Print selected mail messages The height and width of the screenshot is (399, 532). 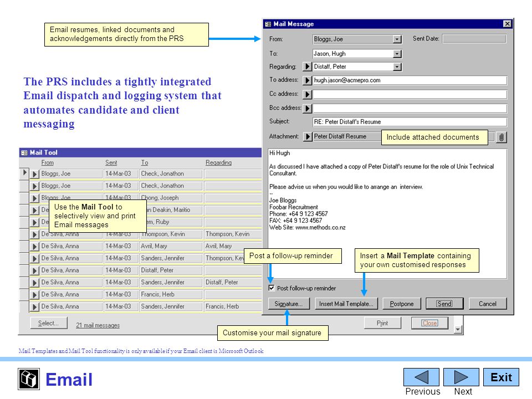pyautogui.click(x=382, y=323)
